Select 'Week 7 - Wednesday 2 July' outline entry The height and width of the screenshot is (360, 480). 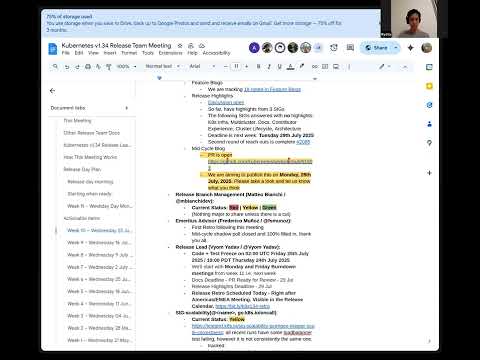(100, 267)
